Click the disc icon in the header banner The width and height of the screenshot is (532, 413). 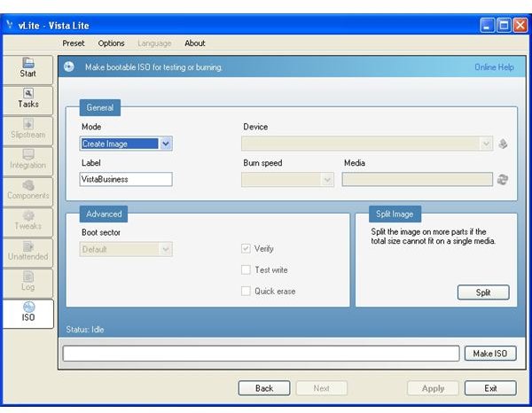69,66
